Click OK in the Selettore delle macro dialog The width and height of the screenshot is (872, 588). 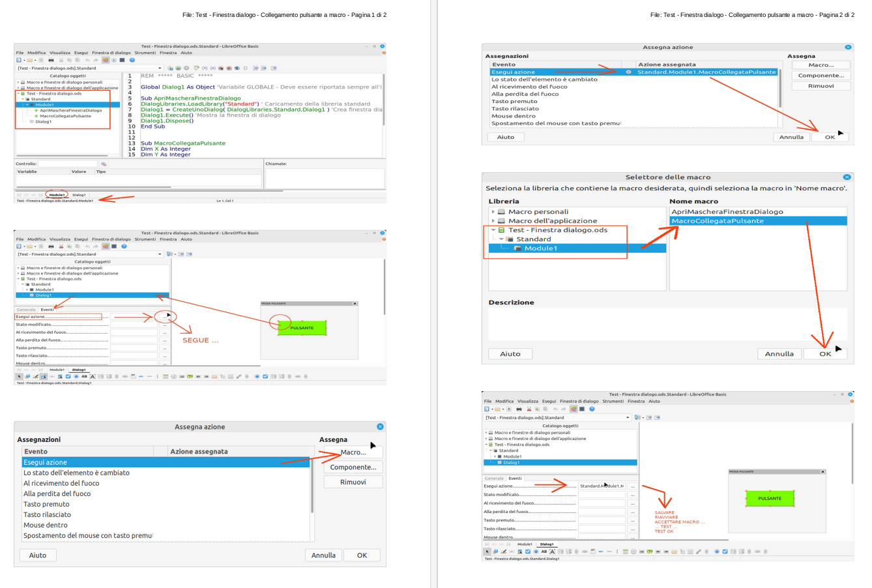[x=825, y=354]
